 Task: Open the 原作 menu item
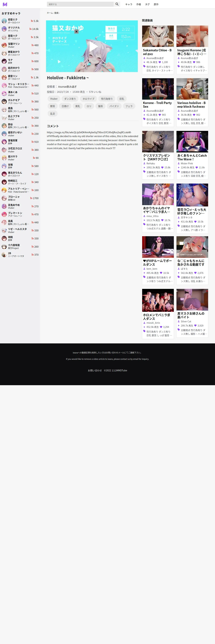click(x=156, y=4)
